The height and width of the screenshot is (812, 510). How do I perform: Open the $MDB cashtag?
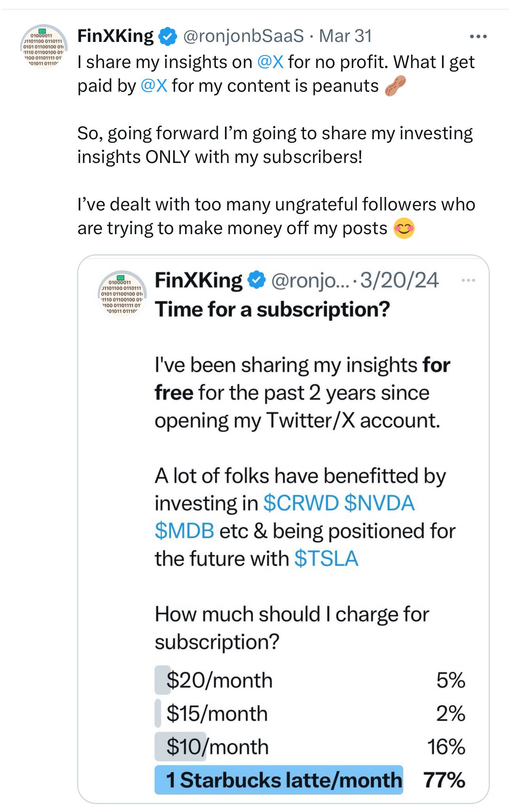point(184,531)
